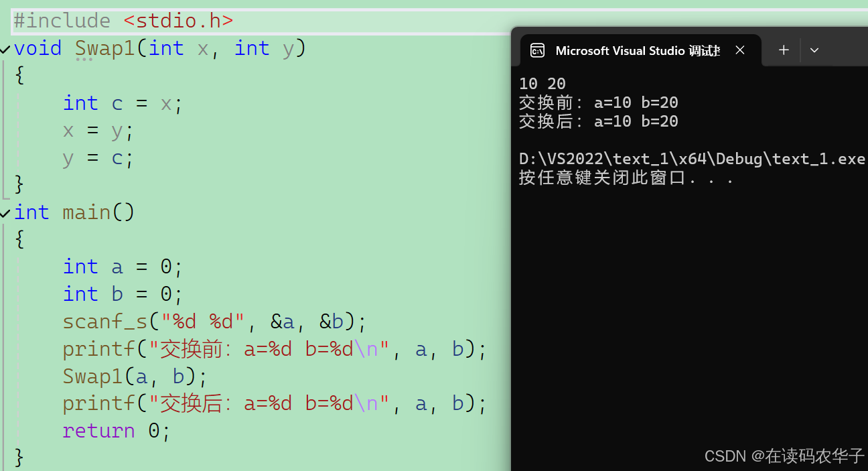Select the Microsoft Visual Studio debug console tab
This screenshot has width=868, height=471.
tap(641, 50)
